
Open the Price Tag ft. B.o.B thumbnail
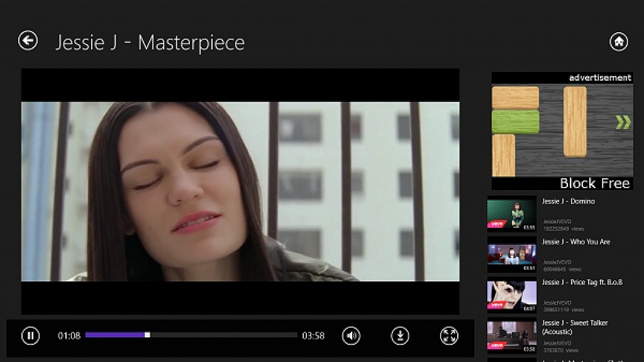pos(512,295)
